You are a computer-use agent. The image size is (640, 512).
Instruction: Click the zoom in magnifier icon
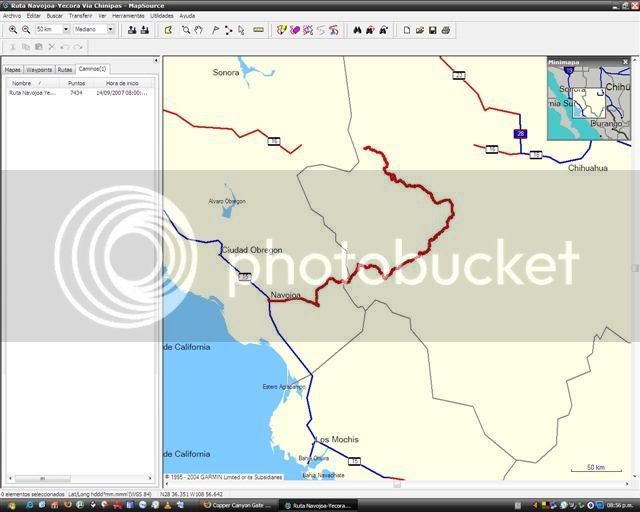tap(12, 30)
